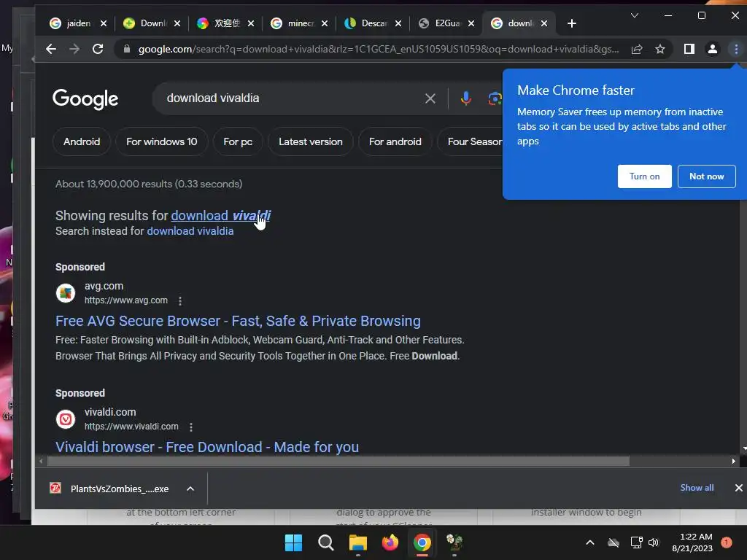747x560 pixels.
Task: Click the horizontal page scrollbar
Action: pyautogui.click(x=338, y=461)
